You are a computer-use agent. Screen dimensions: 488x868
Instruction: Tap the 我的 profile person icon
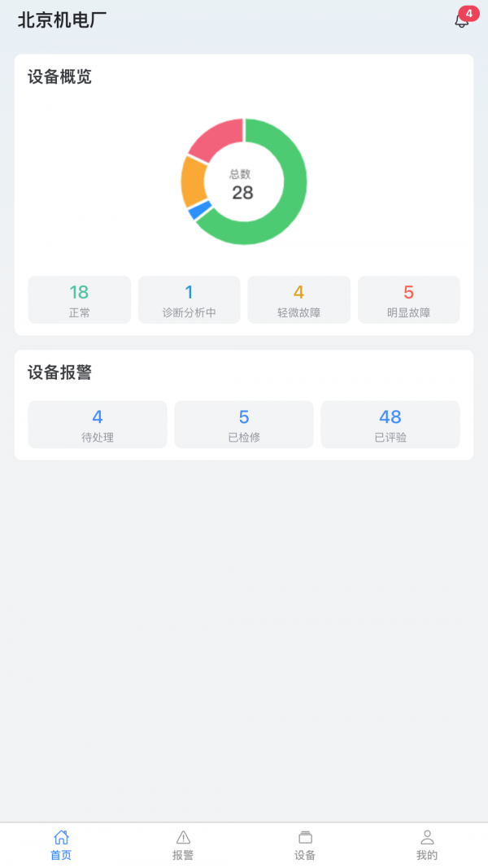pyautogui.click(x=428, y=835)
